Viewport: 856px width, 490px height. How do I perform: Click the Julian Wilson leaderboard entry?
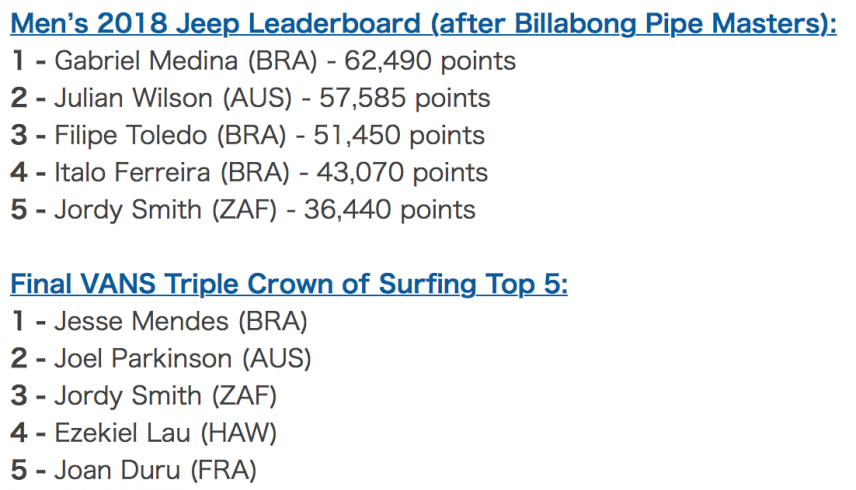(x=250, y=98)
